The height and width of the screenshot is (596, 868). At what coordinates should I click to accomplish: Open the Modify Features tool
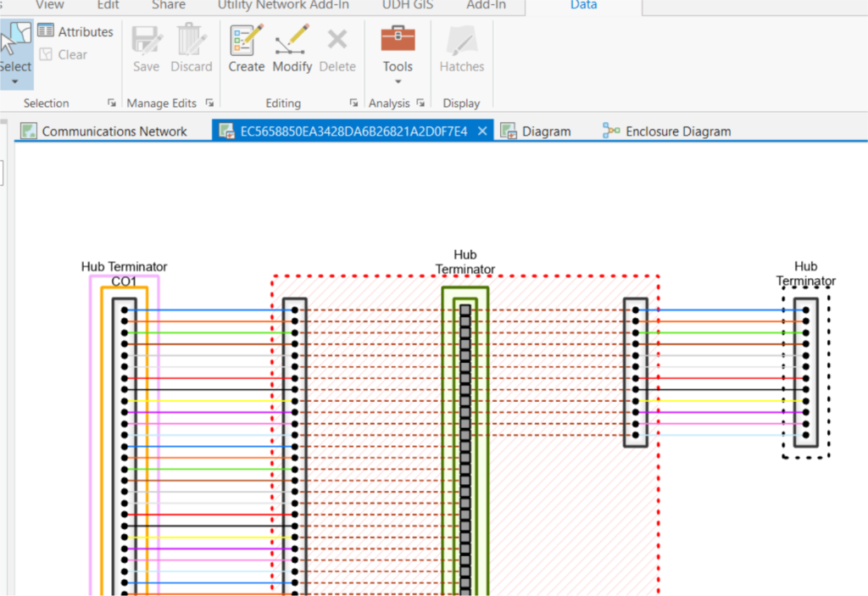(292, 48)
